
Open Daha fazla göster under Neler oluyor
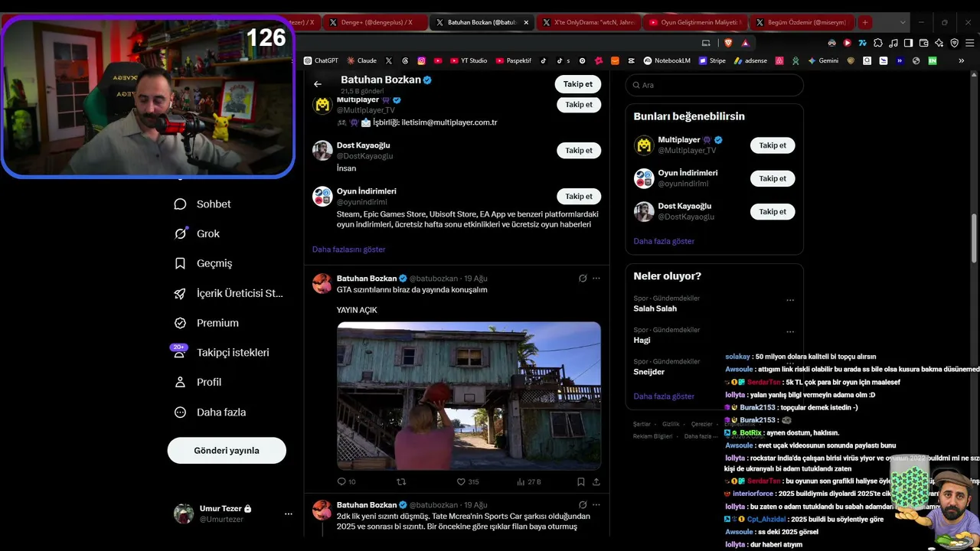pyautogui.click(x=664, y=396)
